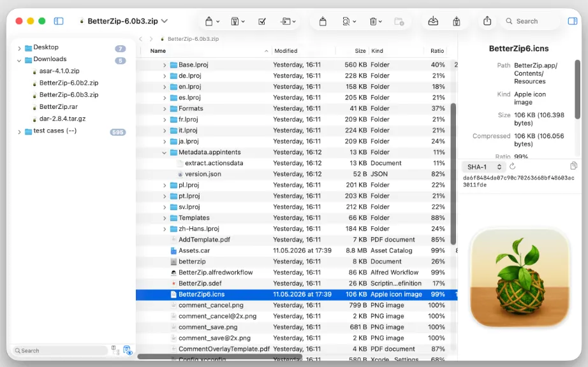
Task: Expand the Formats folder
Action: pos(165,108)
